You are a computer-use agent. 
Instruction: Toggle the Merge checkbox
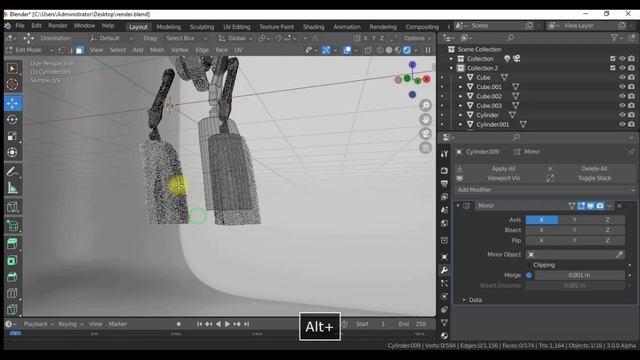pyautogui.click(x=529, y=275)
